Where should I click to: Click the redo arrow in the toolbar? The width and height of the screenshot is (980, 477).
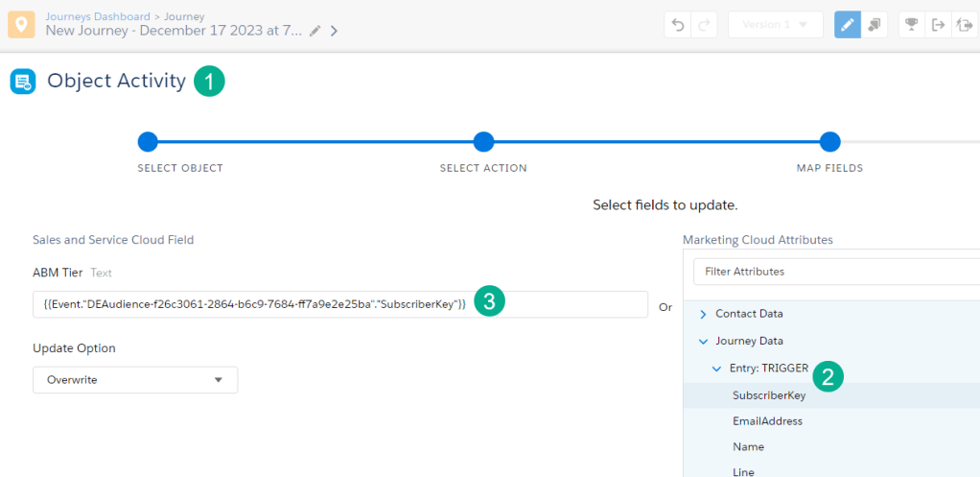click(x=705, y=26)
